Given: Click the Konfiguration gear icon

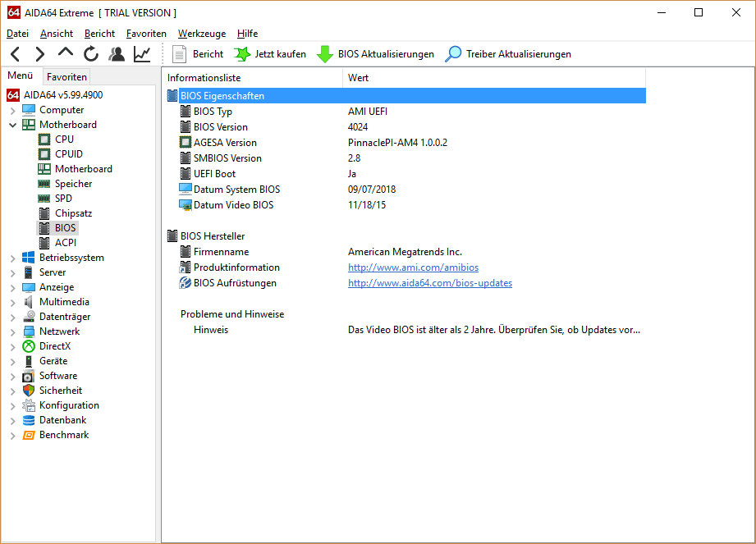Looking at the screenshot, I should (x=29, y=405).
